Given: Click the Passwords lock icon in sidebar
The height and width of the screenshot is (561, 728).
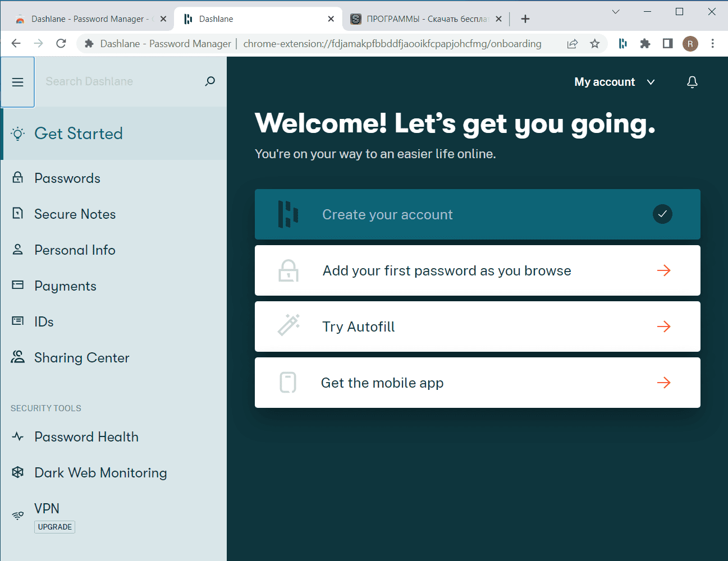Looking at the screenshot, I should point(18,178).
